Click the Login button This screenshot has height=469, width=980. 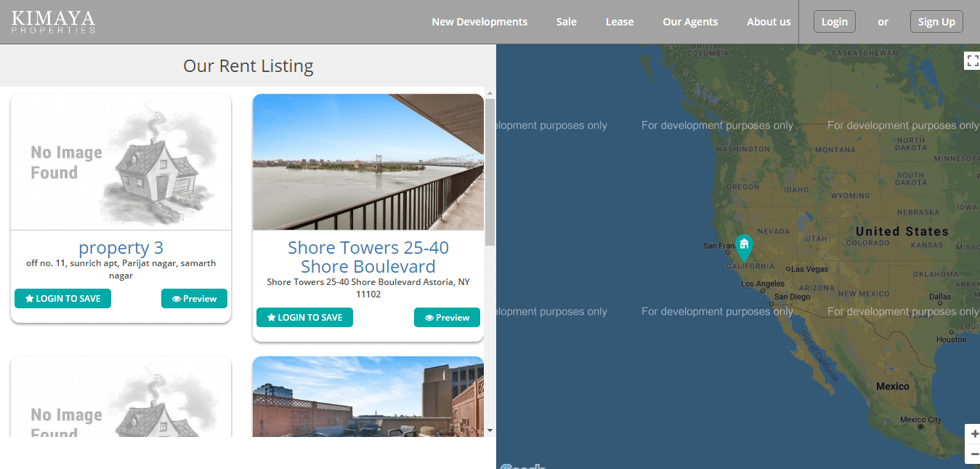pos(835,22)
